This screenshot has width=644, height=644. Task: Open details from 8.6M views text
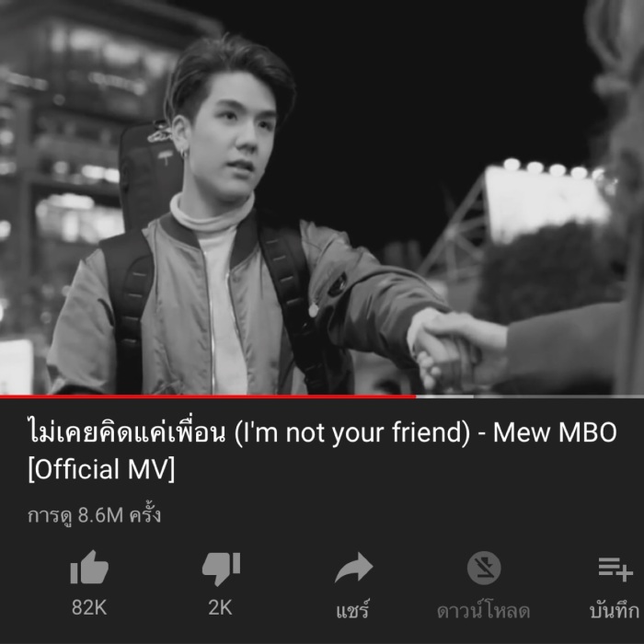[x=94, y=515]
